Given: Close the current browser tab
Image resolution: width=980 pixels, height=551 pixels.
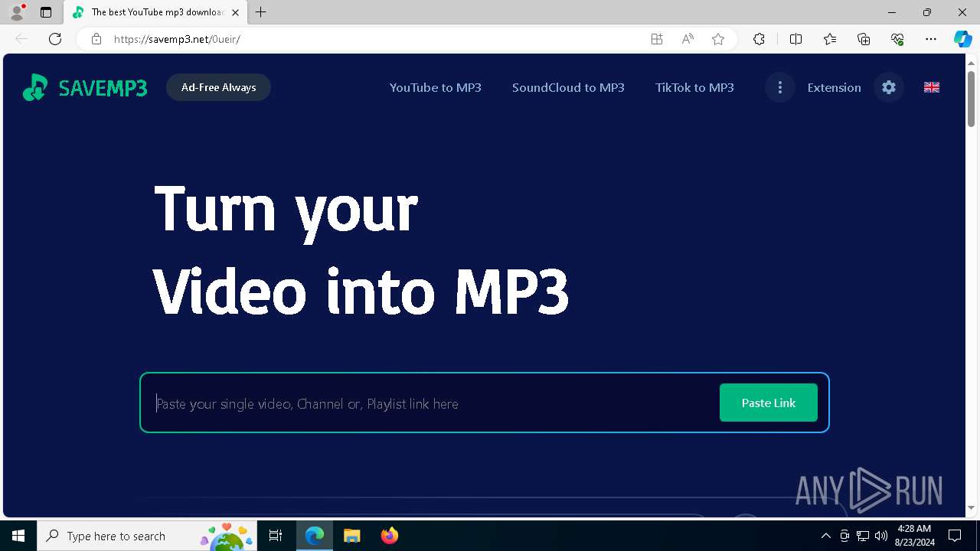Looking at the screenshot, I should 235,12.
